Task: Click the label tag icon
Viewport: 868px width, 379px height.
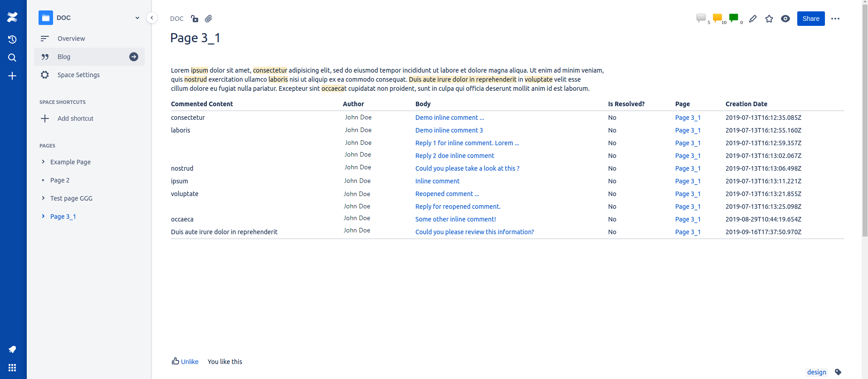Action: 838,372
